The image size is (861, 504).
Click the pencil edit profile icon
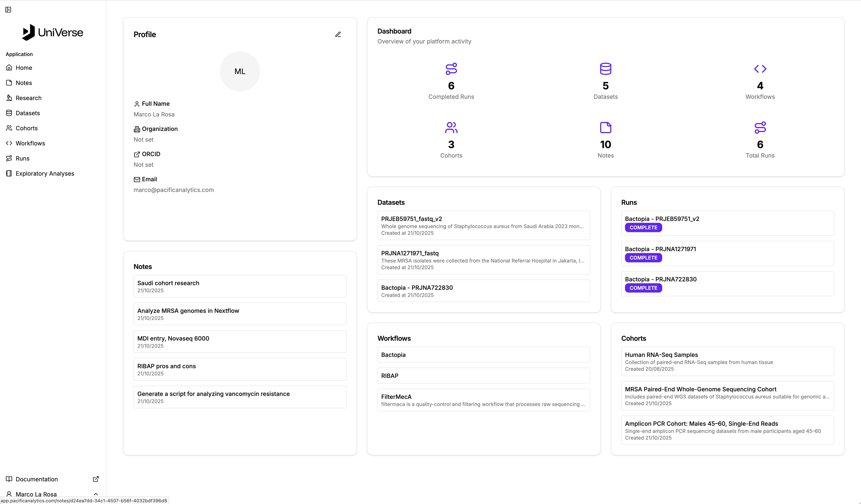[338, 34]
